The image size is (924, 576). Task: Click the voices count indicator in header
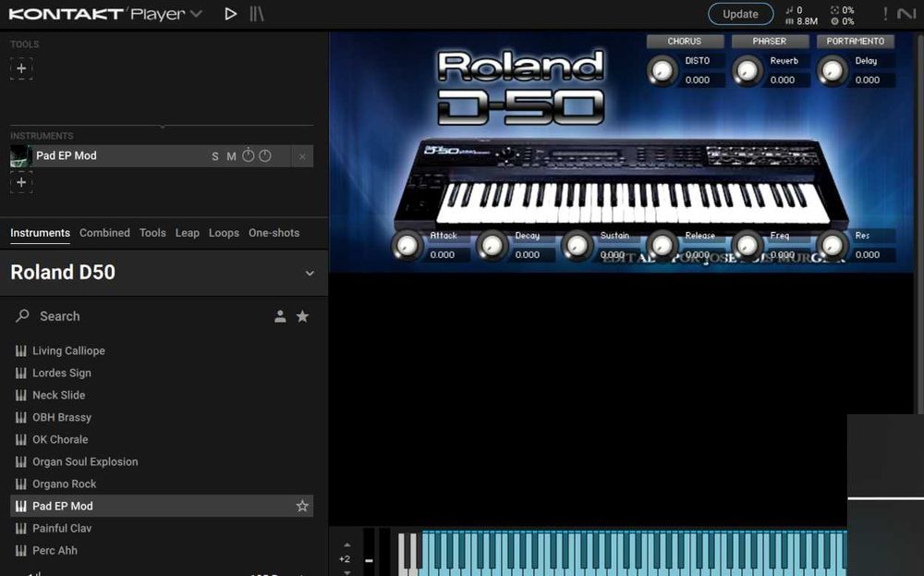coord(793,10)
